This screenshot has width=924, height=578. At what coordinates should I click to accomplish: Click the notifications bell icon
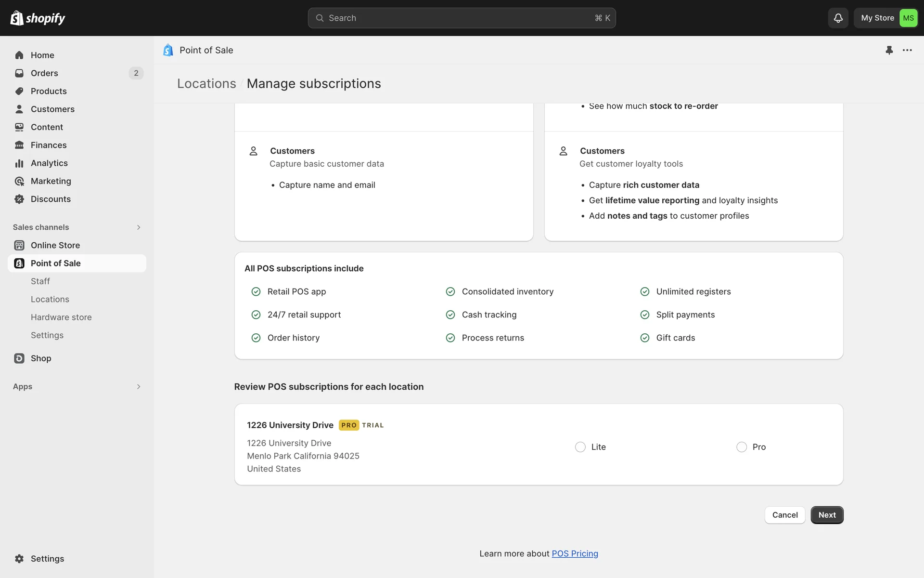click(838, 18)
